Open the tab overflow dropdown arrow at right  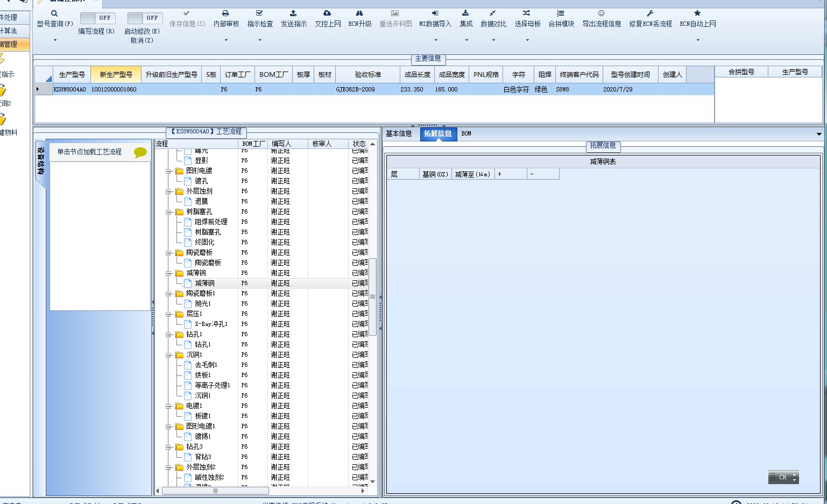tap(819, 134)
